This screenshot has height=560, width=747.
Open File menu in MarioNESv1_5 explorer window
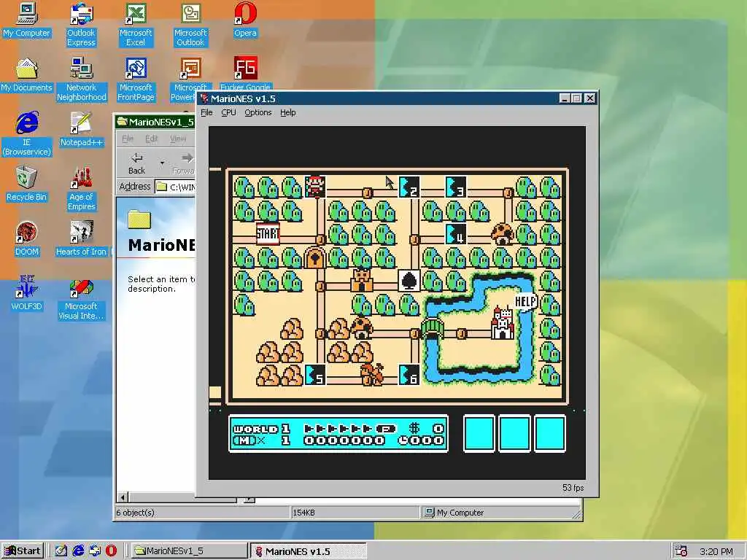pyautogui.click(x=128, y=139)
